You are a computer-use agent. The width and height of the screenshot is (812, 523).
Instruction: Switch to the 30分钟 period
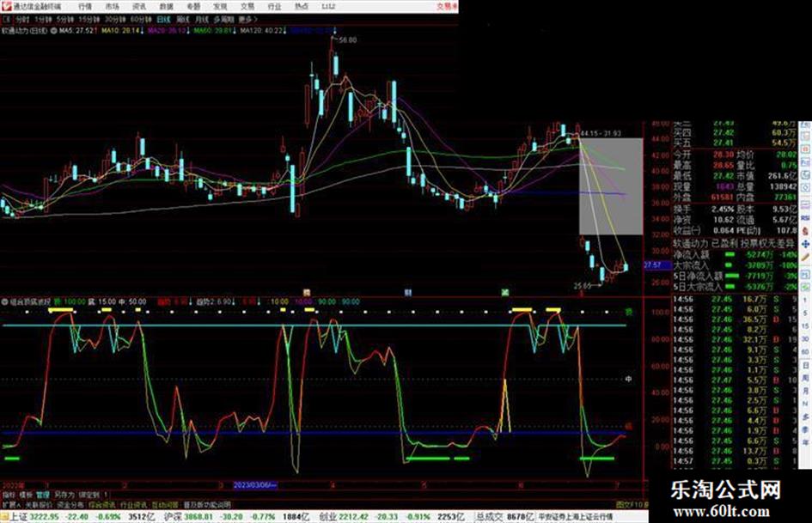pyautogui.click(x=115, y=20)
